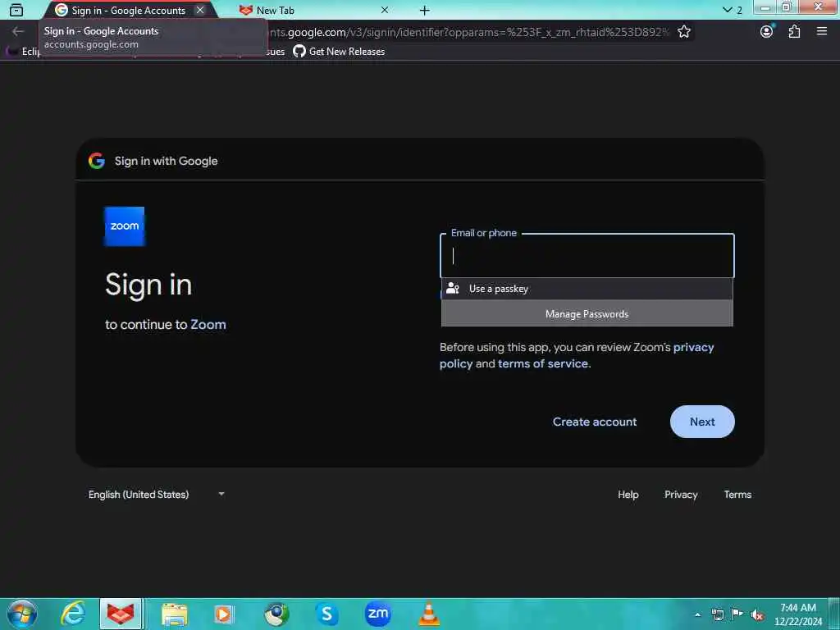Launch Skype from the taskbar

(326, 614)
